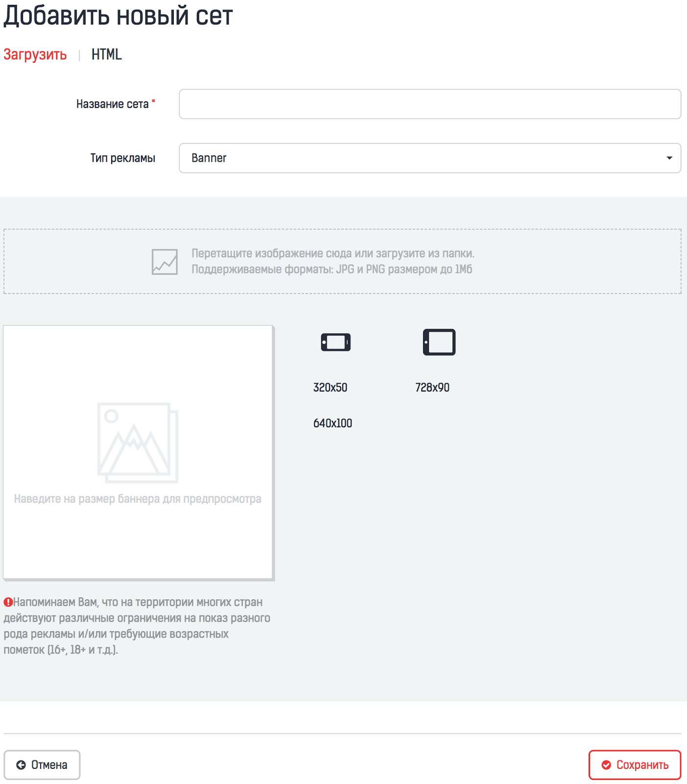Click the tablet banner size icon
Image resolution: width=687 pixels, height=784 pixels.
click(x=439, y=342)
